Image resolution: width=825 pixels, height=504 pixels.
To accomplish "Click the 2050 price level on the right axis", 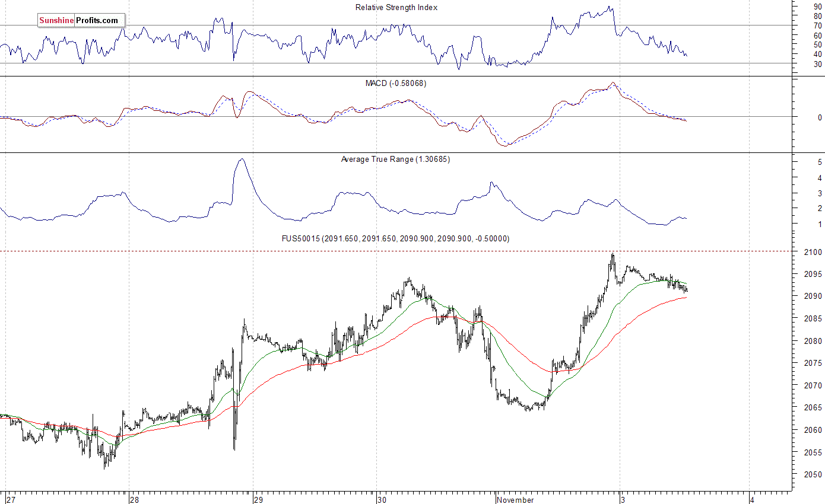I will click(814, 475).
